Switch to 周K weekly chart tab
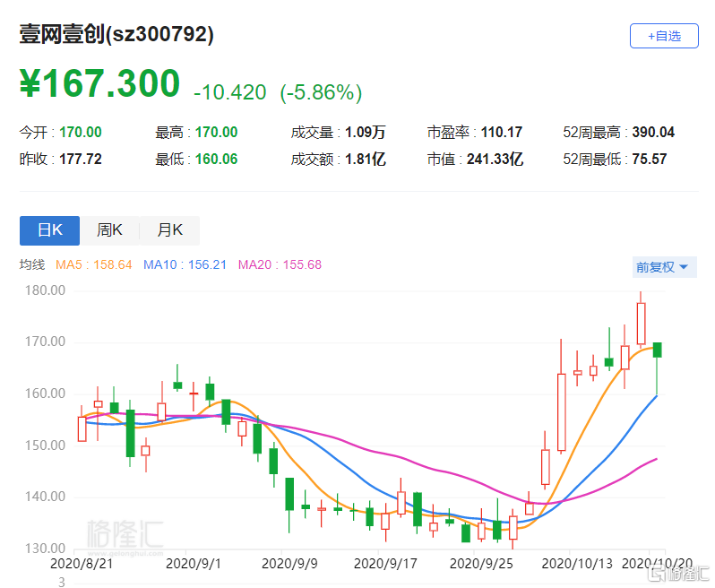 pyautogui.click(x=109, y=230)
